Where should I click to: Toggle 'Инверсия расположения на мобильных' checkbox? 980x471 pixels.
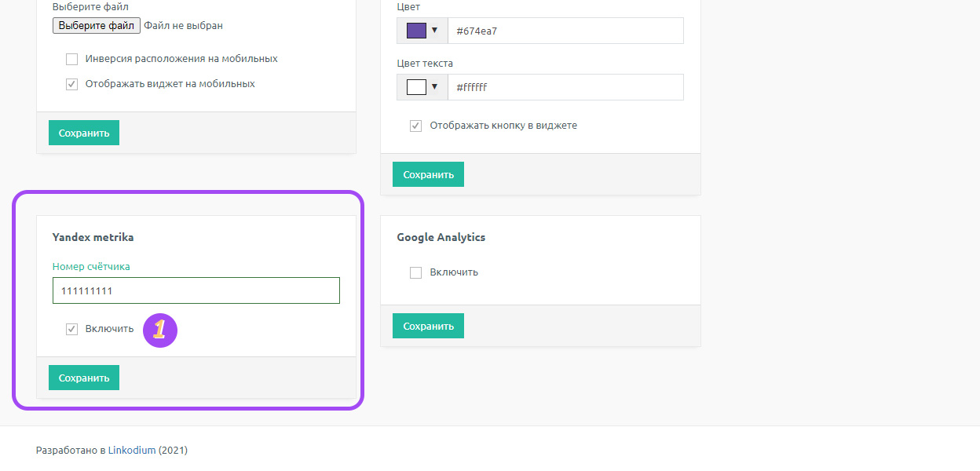[72, 59]
